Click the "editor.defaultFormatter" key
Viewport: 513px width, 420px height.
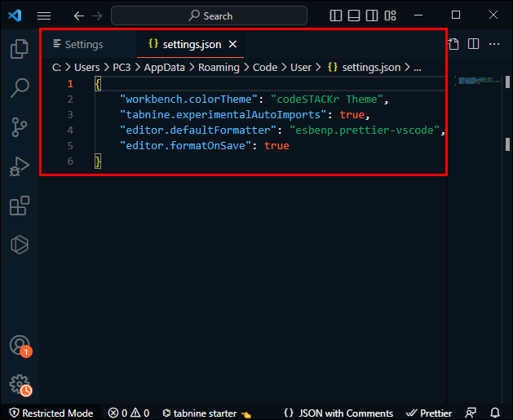(198, 130)
